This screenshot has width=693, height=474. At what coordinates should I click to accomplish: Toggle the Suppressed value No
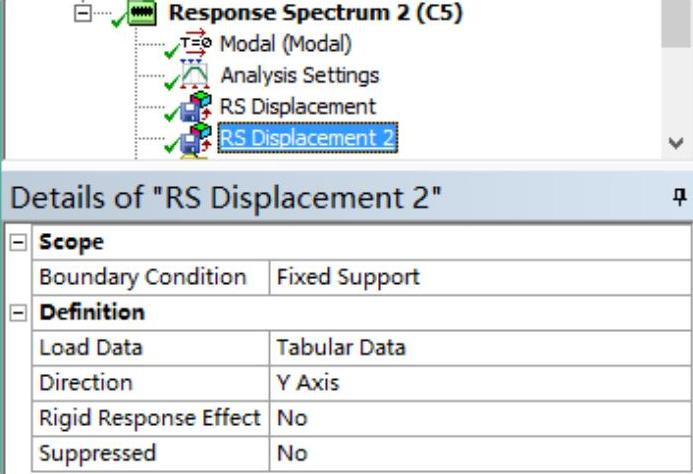pos(291,453)
